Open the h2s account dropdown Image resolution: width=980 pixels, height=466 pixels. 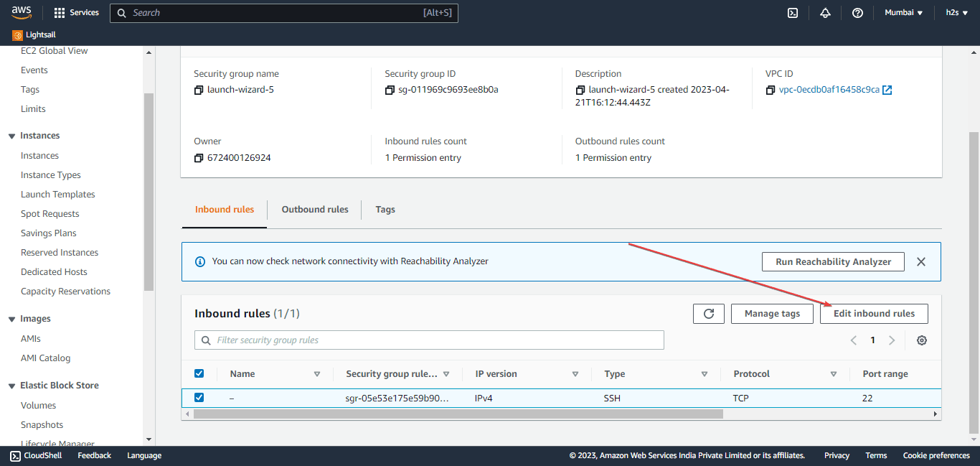[x=957, y=13]
